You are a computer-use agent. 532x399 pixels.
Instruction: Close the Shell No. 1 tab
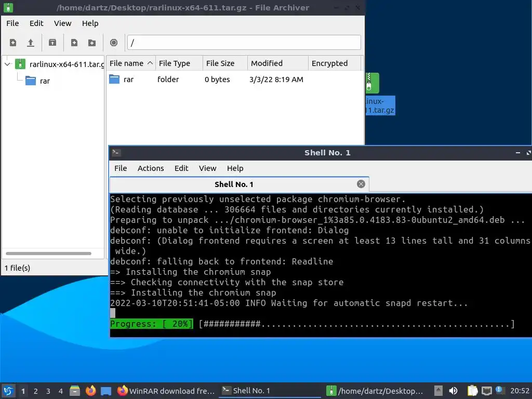click(x=361, y=184)
